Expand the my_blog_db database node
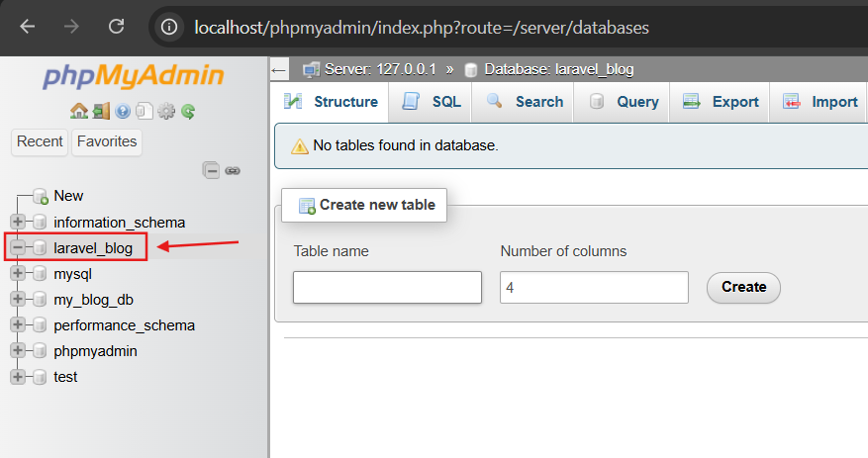 coord(18,300)
